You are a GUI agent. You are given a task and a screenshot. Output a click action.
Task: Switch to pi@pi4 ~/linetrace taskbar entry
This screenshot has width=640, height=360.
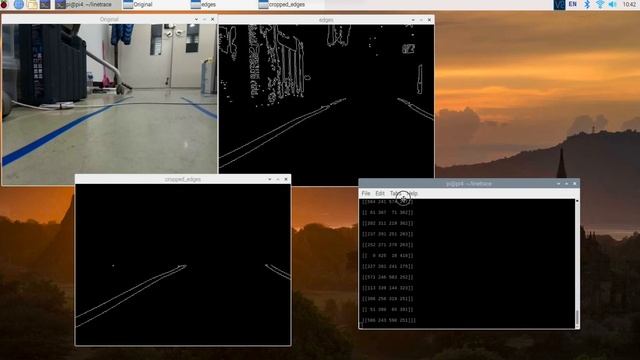pyautogui.click(x=87, y=4)
